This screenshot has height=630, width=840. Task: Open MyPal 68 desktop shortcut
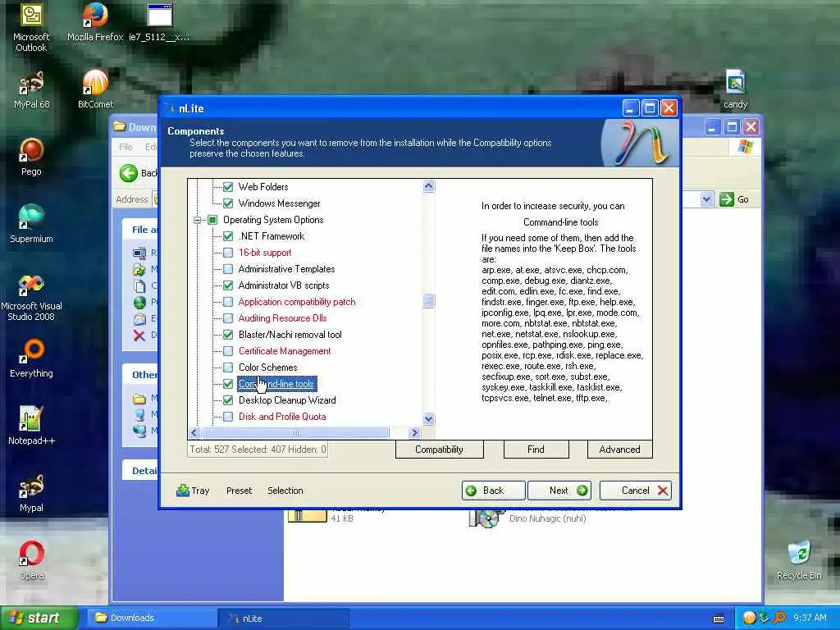tap(31, 90)
